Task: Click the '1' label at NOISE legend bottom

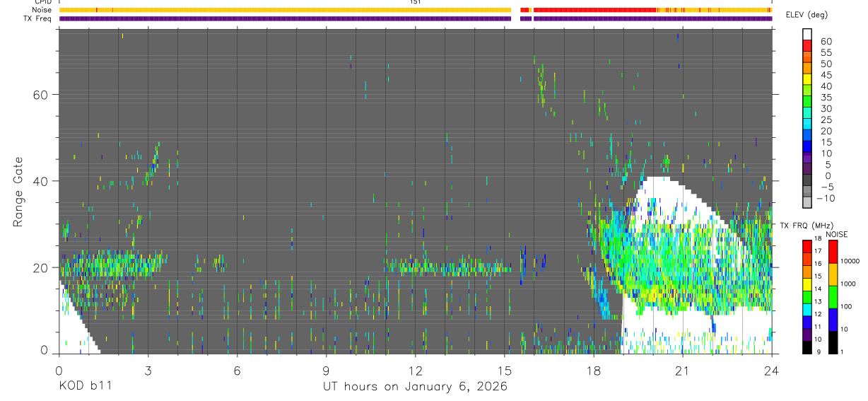Action: (x=843, y=351)
